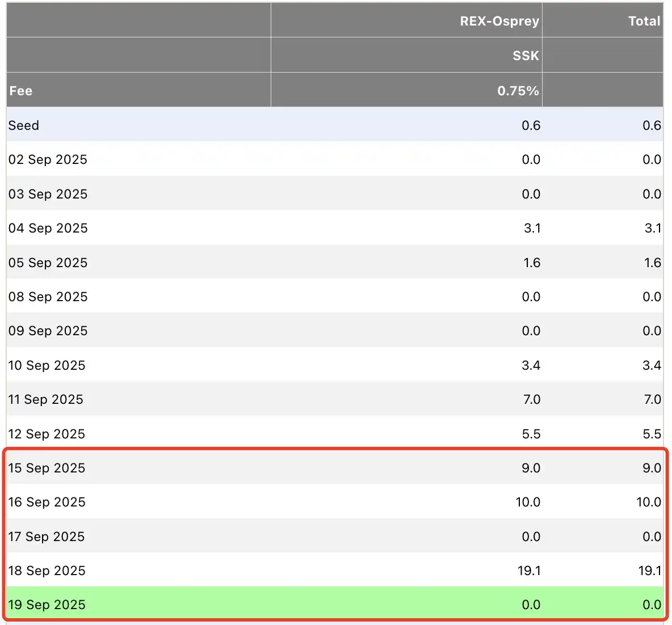Select the 0.75% fee cell
The width and height of the screenshot is (672, 625).
[518, 91]
